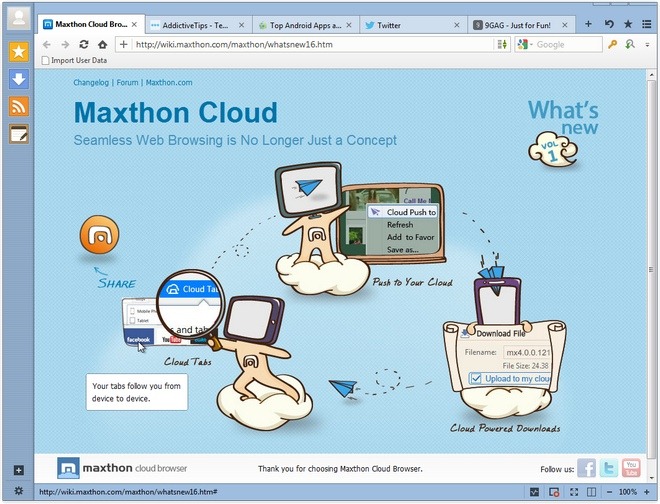Click the orange Maxthon share button

[99, 235]
